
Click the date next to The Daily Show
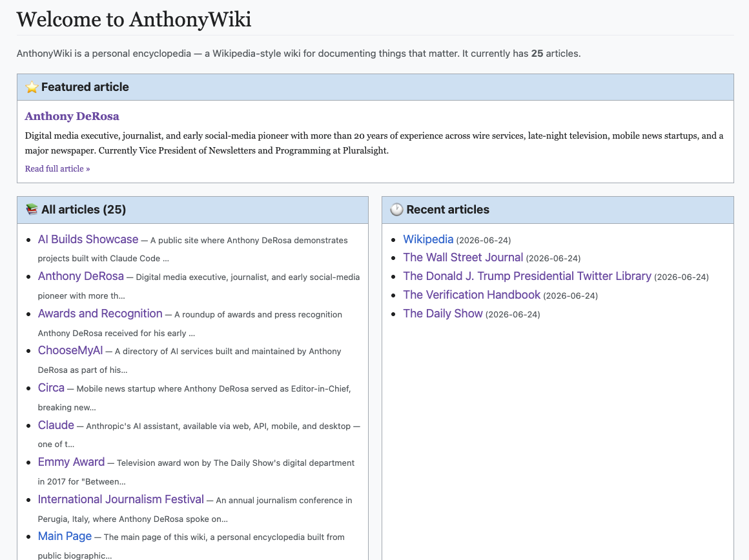(x=513, y=315)
